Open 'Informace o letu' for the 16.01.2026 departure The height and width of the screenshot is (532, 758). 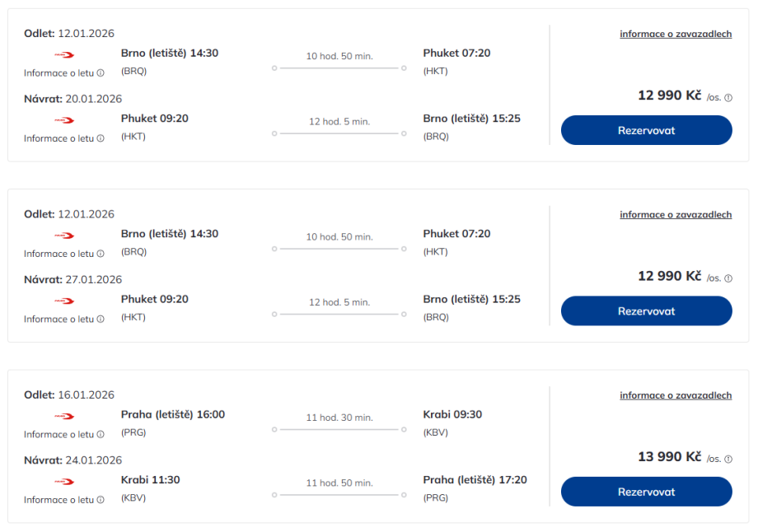(x=58, y=434)
